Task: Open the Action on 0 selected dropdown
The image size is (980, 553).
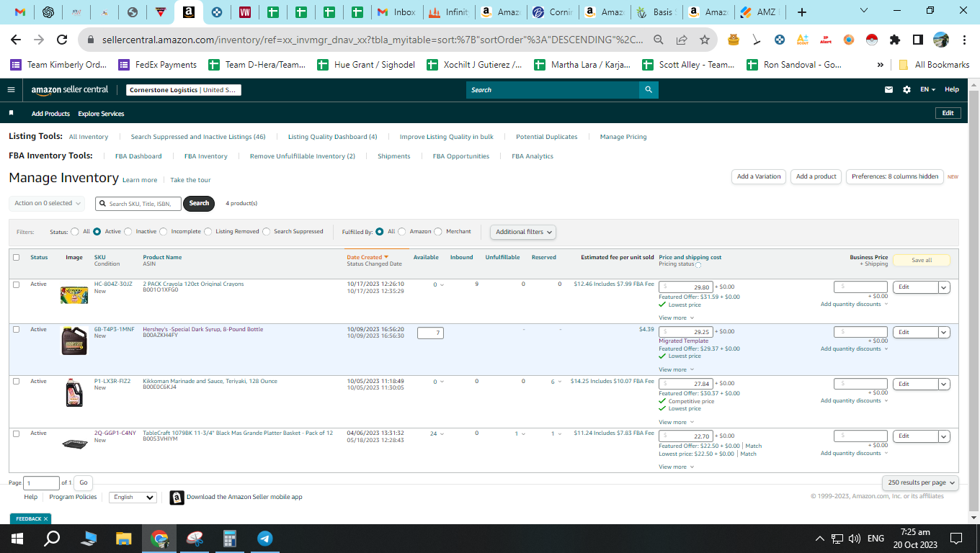Action: 47,203
